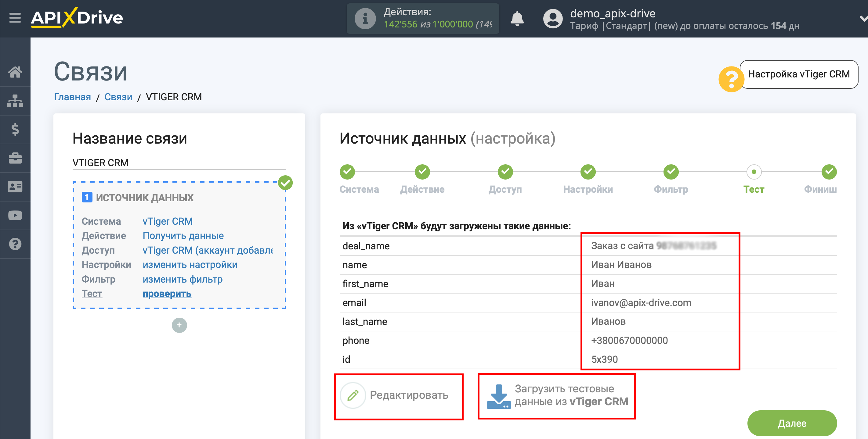Screen dimensions: 868x439
Task: Go to Доступ step
Action: click(505, 189)
